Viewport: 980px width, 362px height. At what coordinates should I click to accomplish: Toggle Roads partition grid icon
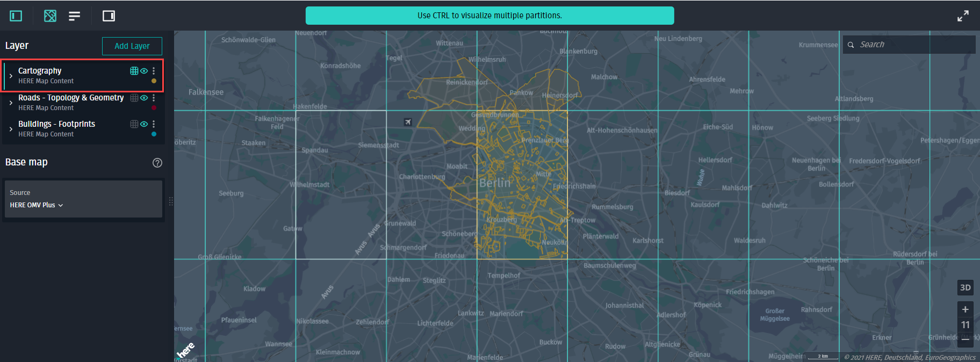(134, 98)
